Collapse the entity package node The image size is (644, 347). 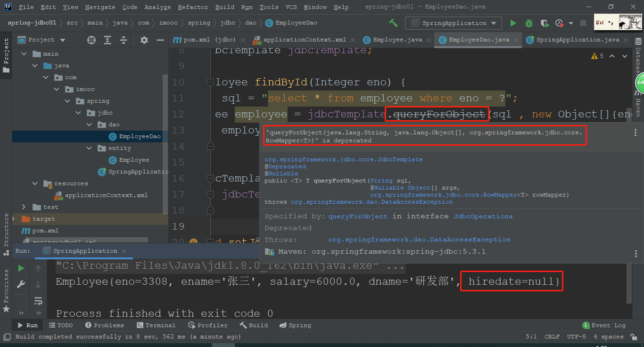pos(89,148)
